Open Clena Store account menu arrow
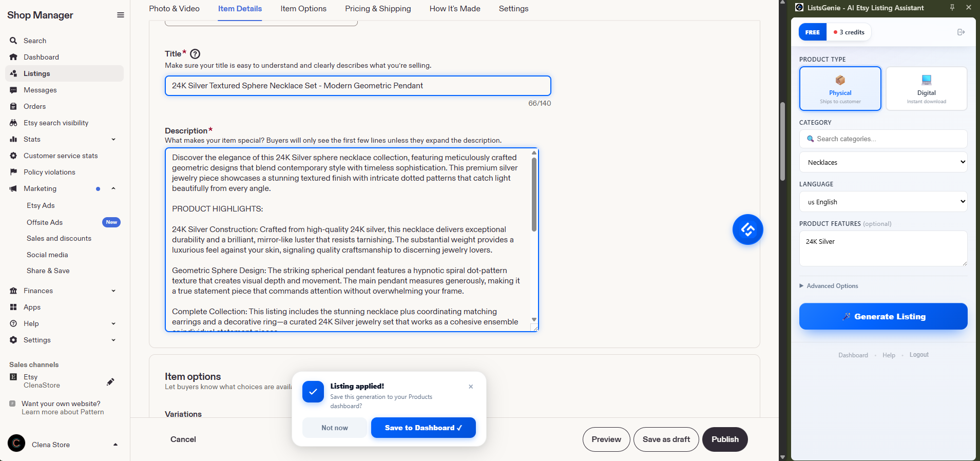Viewport: 980px width, 461px height. 116,445
